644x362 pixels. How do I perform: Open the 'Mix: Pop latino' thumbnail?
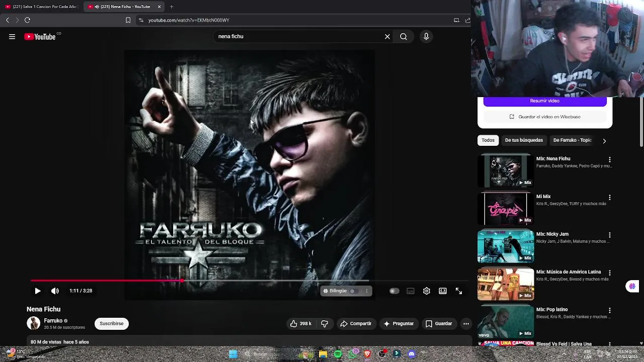[506, 322]
